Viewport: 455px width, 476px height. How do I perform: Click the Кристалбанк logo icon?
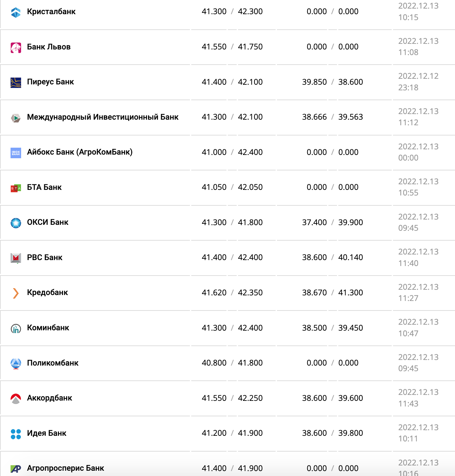[x=16, y=13]
